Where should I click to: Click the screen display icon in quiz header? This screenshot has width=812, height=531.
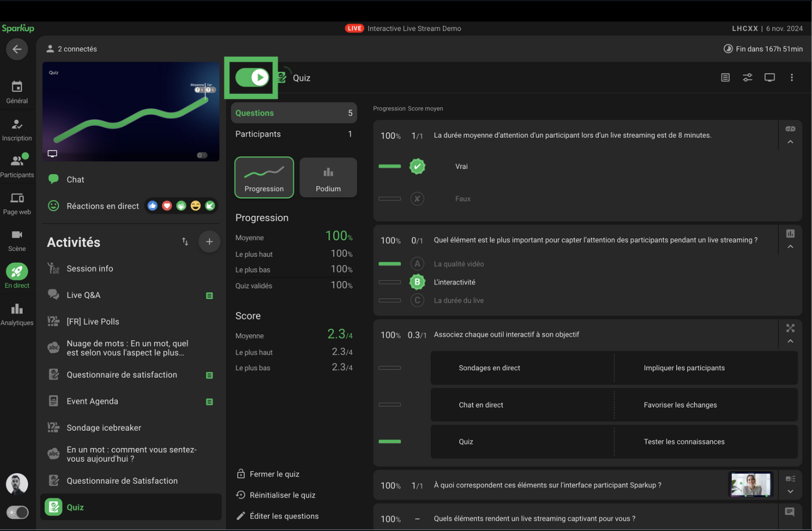tap(769, 78)
